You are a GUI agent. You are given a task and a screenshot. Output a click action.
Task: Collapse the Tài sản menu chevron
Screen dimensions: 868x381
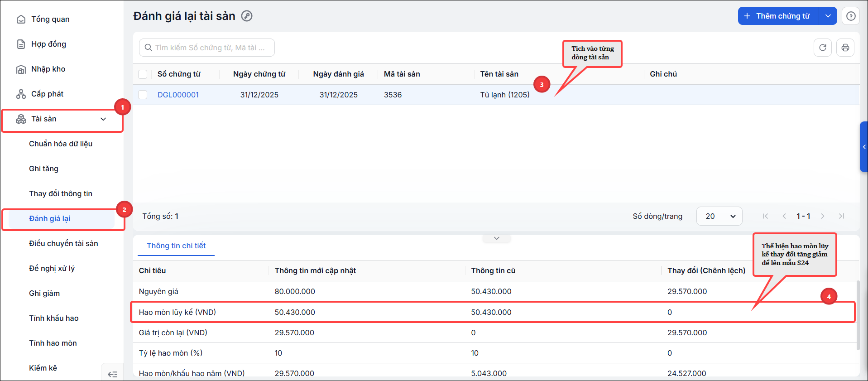[103, 119]
